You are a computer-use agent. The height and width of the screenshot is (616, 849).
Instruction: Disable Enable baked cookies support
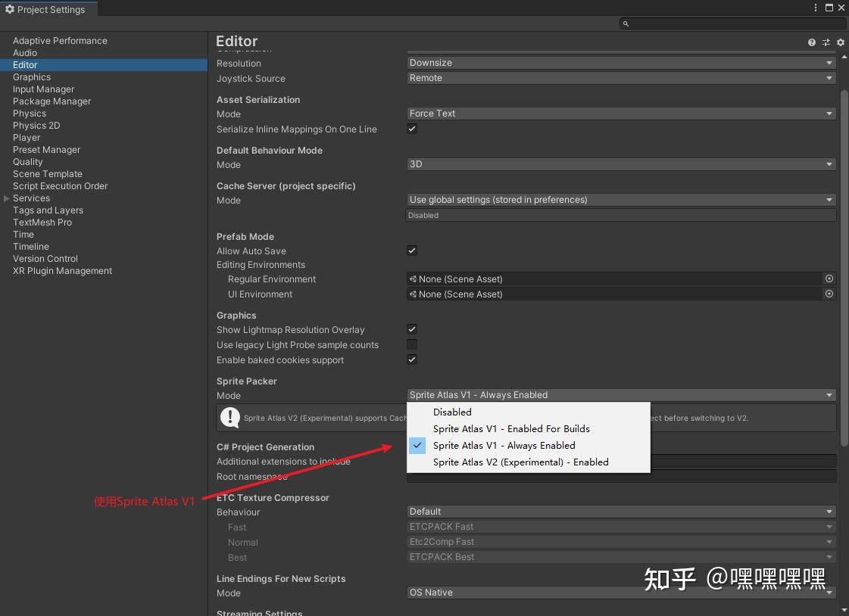click(411, 359)
